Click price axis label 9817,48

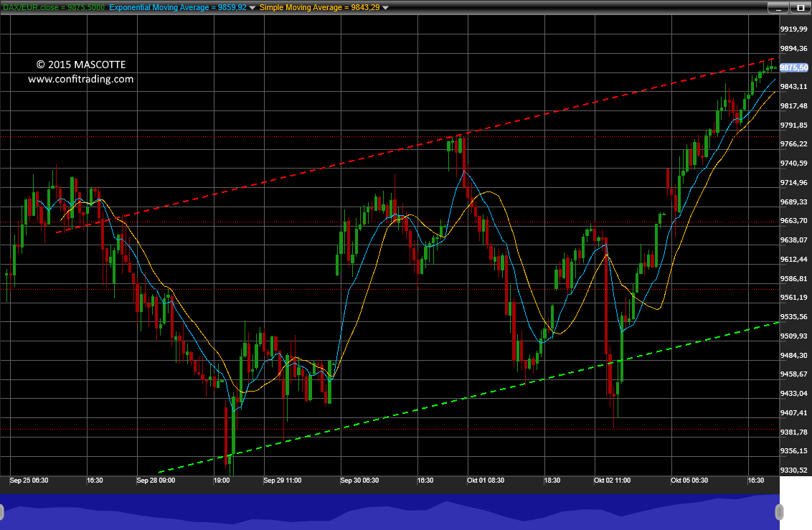click(794, 105)
